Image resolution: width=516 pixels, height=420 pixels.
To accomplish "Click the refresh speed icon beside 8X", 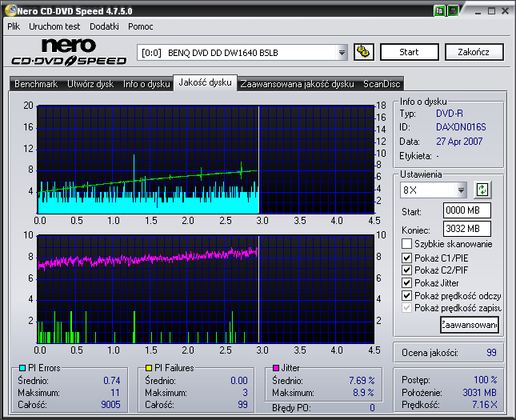I will pos(482,190).
